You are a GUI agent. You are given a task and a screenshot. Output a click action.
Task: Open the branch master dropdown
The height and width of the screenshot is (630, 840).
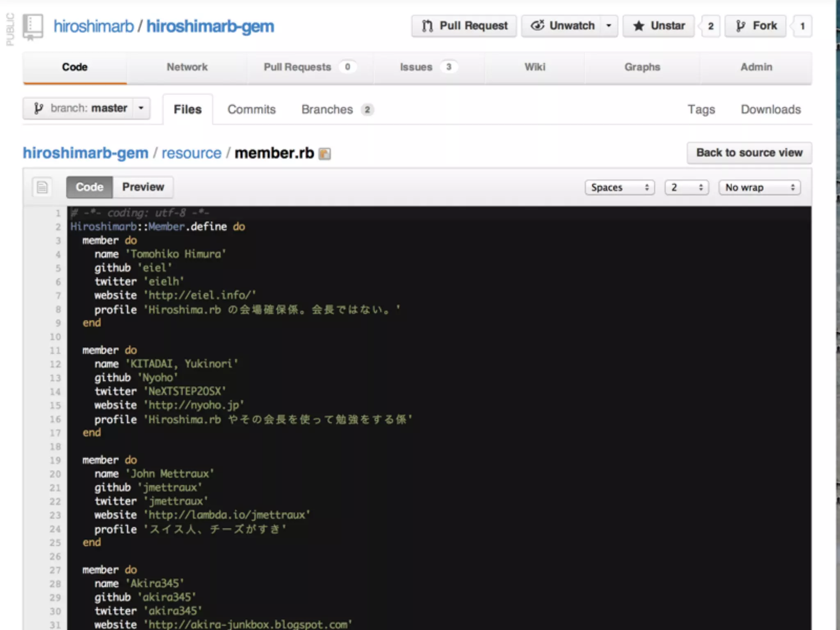(87, 108)
